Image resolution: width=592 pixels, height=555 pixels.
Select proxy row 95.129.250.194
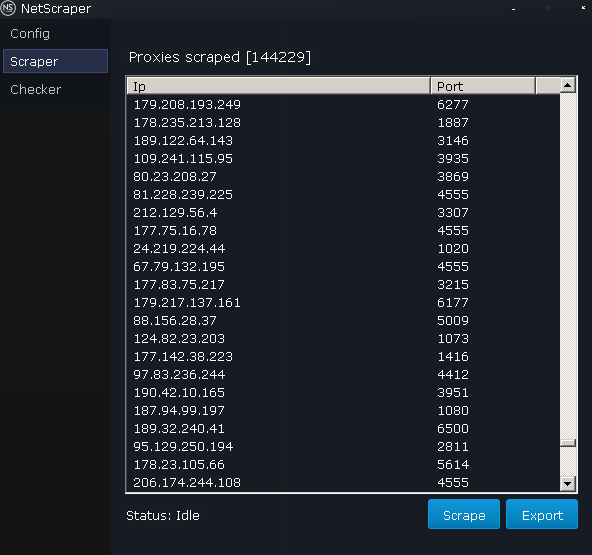pos(343,447)
